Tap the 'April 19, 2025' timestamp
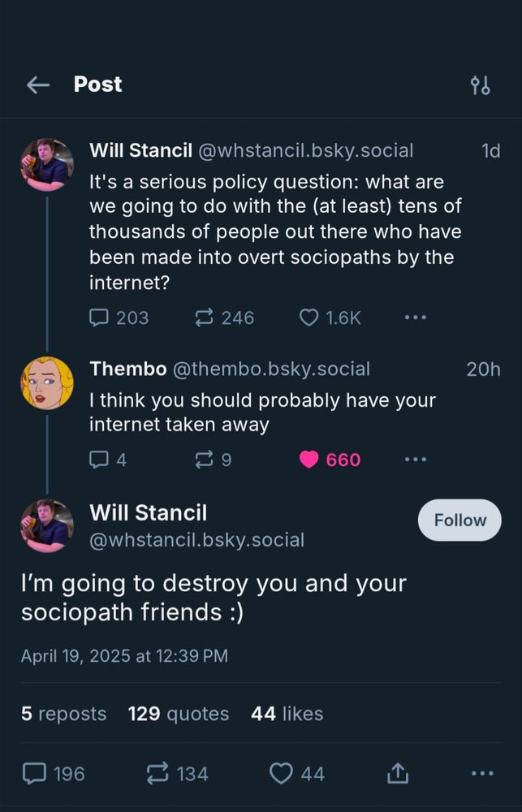Viewport: 522px width, 812px height. (x=123, y=655)
